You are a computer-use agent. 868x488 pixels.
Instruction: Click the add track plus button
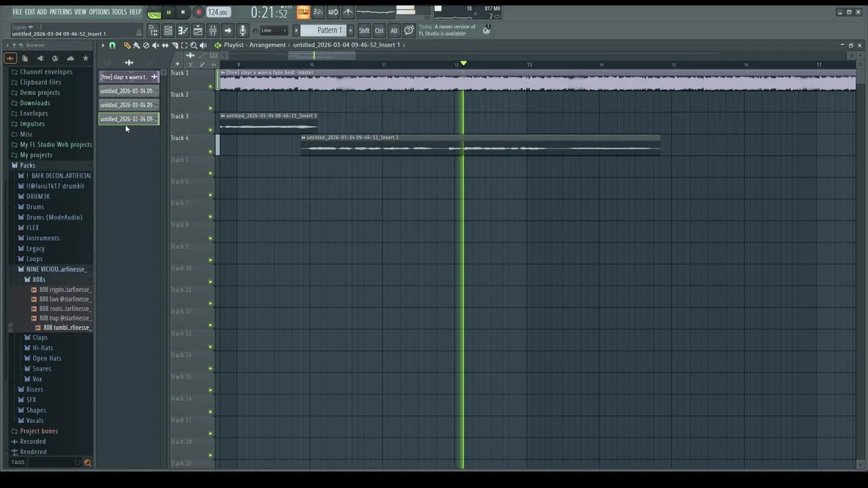pos(178,64)
